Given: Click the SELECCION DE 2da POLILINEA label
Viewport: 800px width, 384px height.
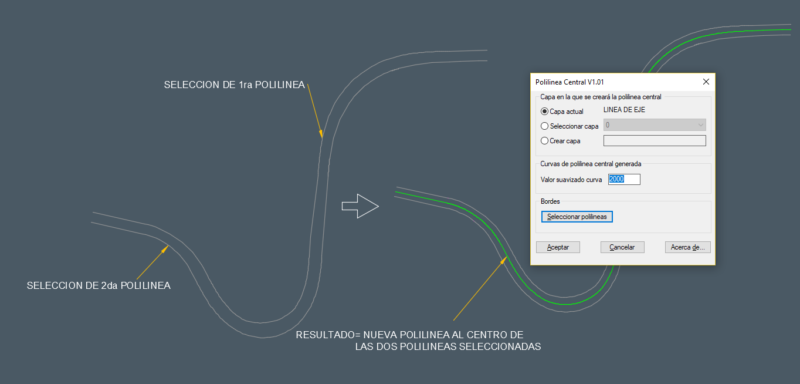Looking at the screenshot, I should click(x=98, y=286).
